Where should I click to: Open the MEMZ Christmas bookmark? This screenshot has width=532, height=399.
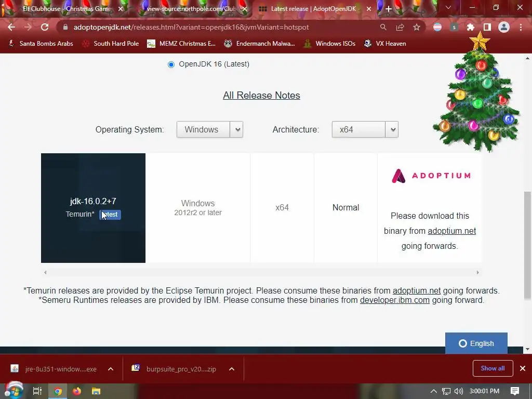(x=181, y=44)
